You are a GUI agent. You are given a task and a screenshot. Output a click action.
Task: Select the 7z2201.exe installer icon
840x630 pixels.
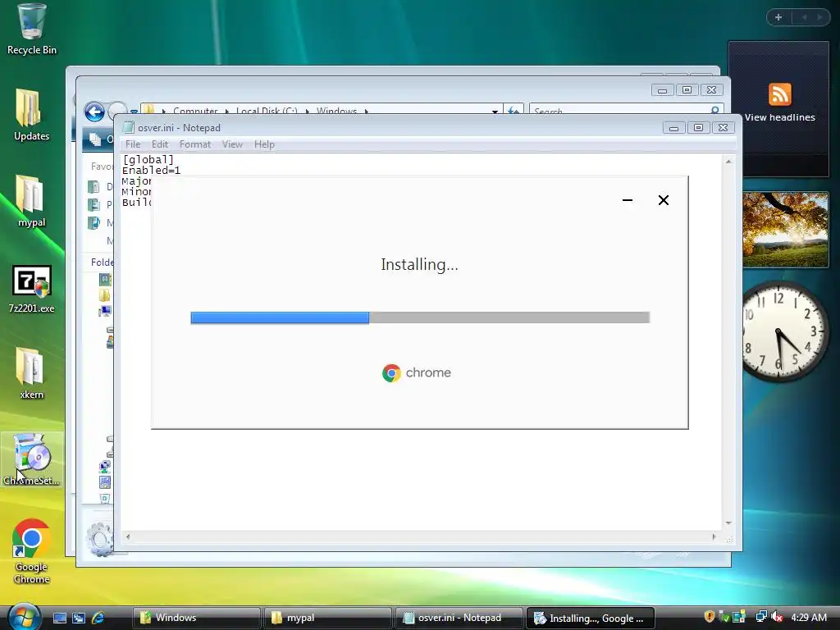[31, 290]
